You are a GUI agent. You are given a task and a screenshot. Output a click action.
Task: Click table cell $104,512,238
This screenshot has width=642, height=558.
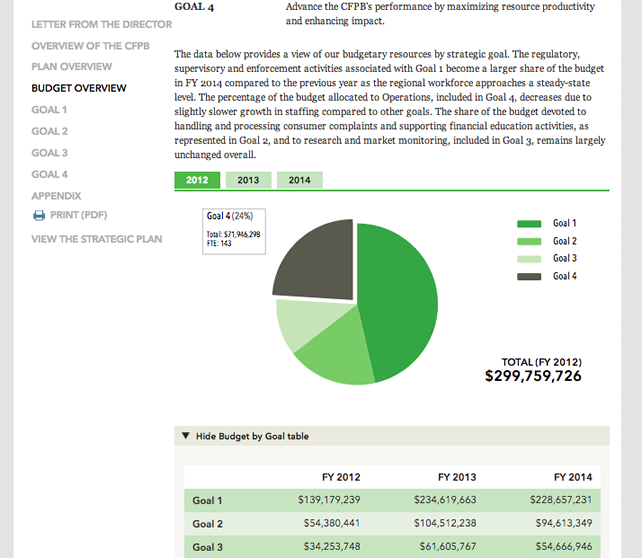(445, 523)
